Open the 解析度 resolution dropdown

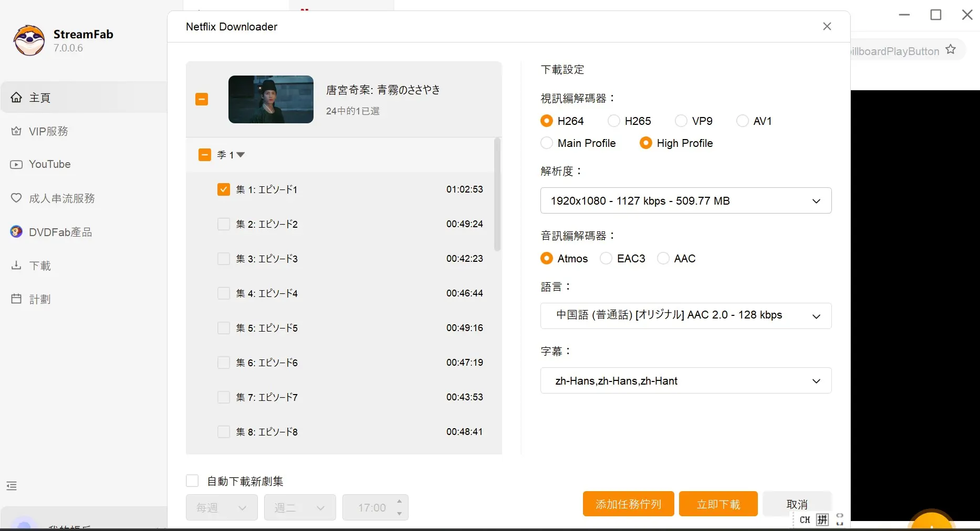point(686,200)
